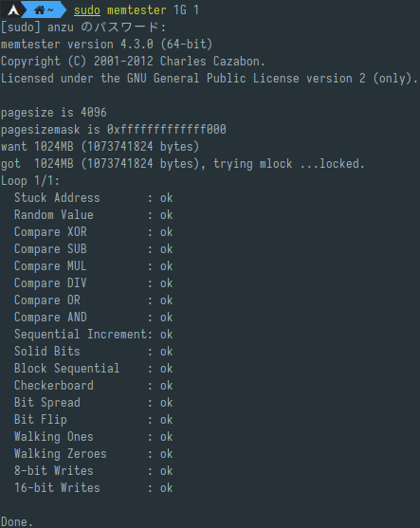Screen dimensions: 420x528
Task: Click the underlined sudo command word
Action: coord(87,10)
